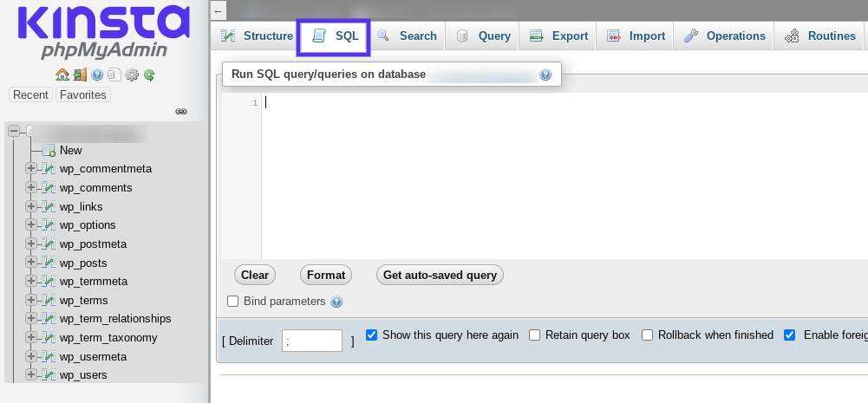
Task: Click the Delimiter input field
Action: click(x=312, y=341)
